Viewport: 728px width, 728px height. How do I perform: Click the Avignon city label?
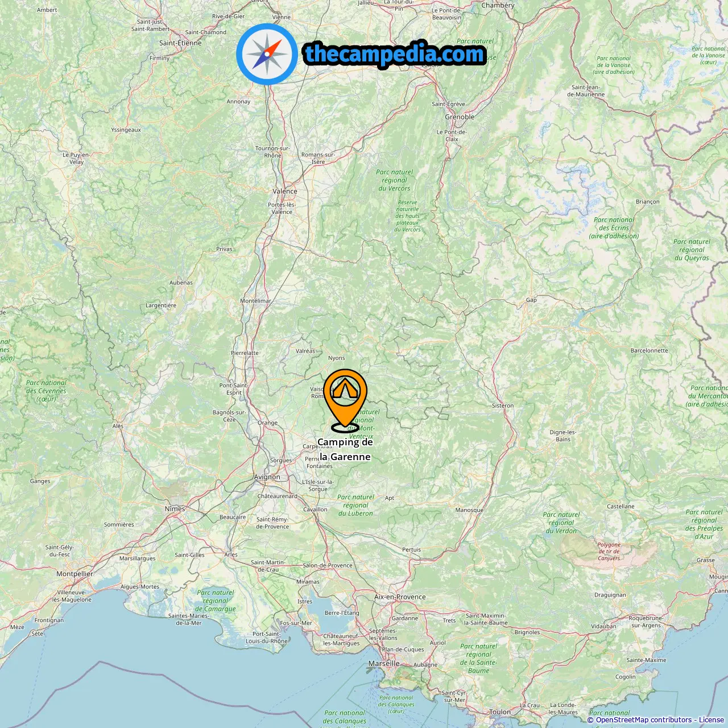pyautogui.click(x=267, y=477)
